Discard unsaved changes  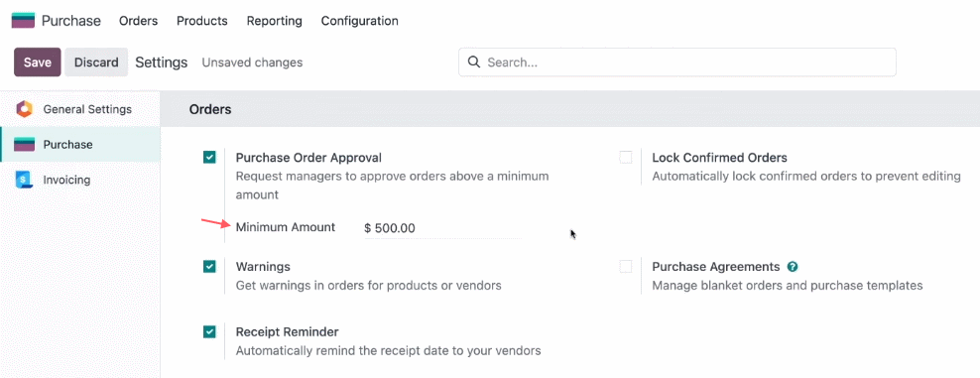coord(96,63)
